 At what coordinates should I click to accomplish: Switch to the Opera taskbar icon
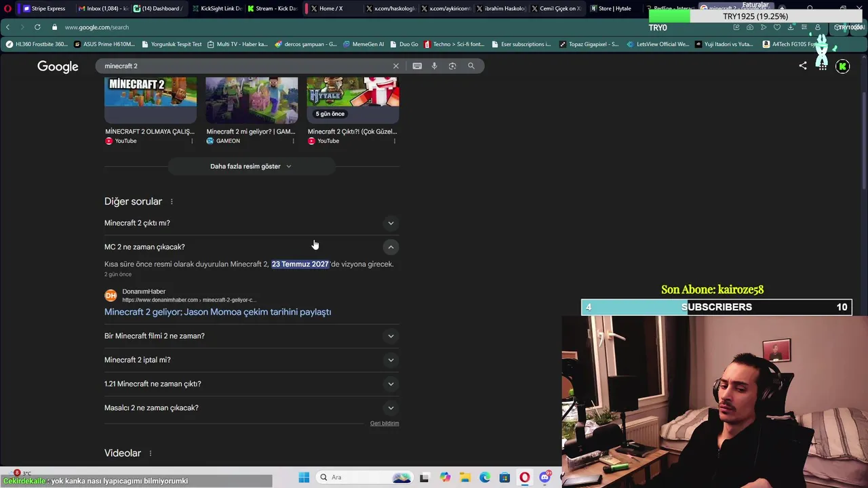pyautogui.click(x=525, y=477)
